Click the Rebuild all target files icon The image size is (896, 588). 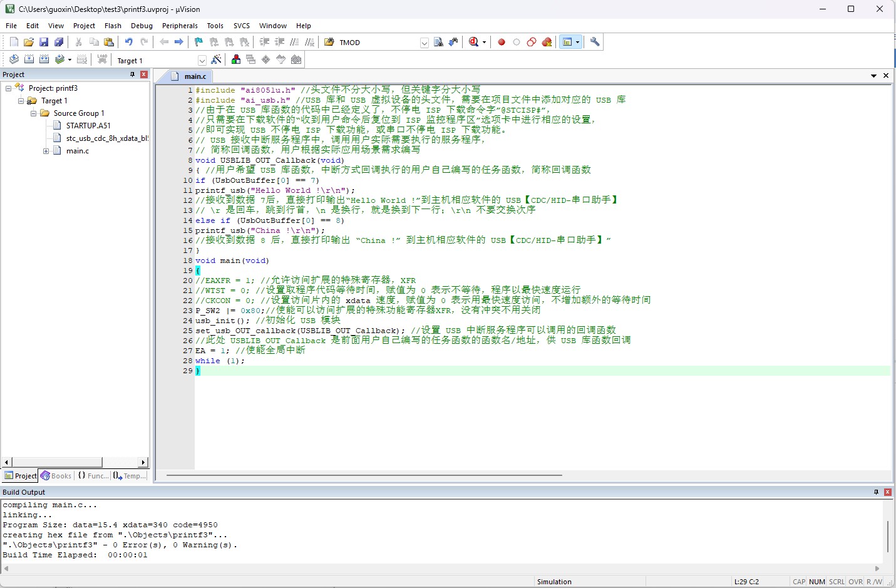(x=44, y=59)
